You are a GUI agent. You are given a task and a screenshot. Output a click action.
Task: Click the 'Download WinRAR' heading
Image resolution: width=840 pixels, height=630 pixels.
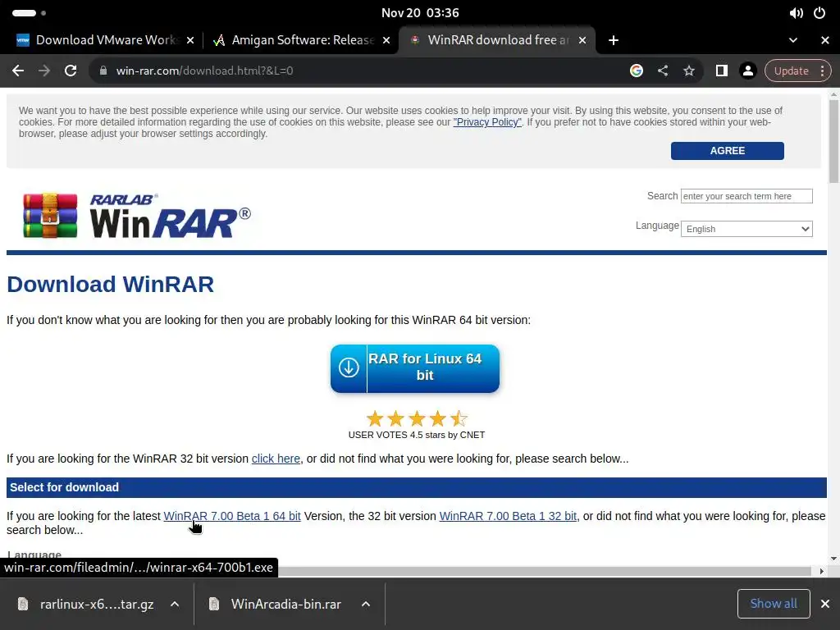[x=111, y=285]
